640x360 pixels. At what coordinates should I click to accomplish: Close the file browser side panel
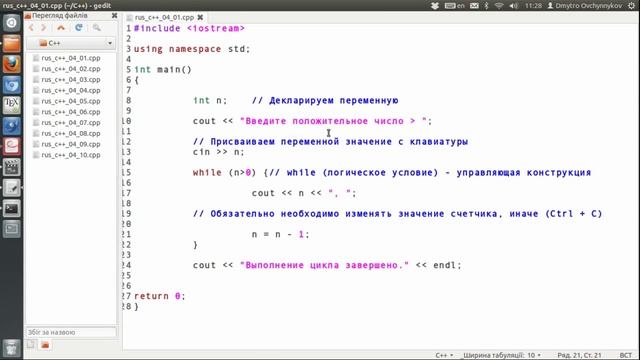[x=114, y=16]
